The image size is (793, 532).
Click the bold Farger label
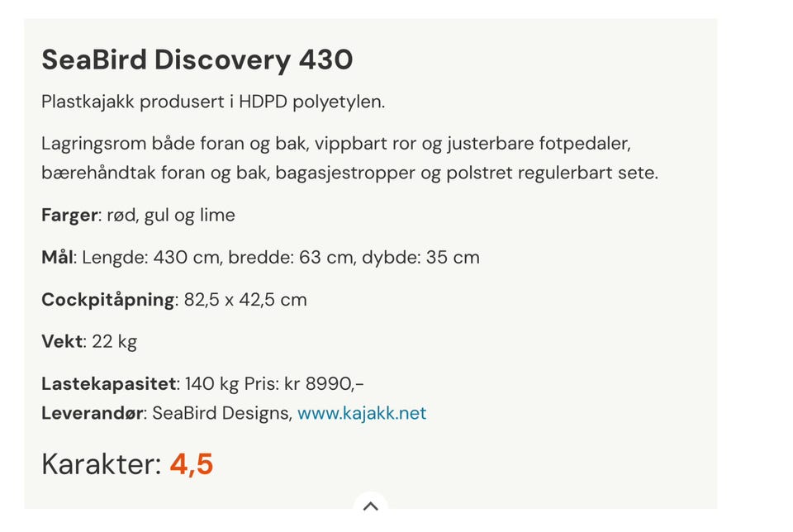[69, 216]
